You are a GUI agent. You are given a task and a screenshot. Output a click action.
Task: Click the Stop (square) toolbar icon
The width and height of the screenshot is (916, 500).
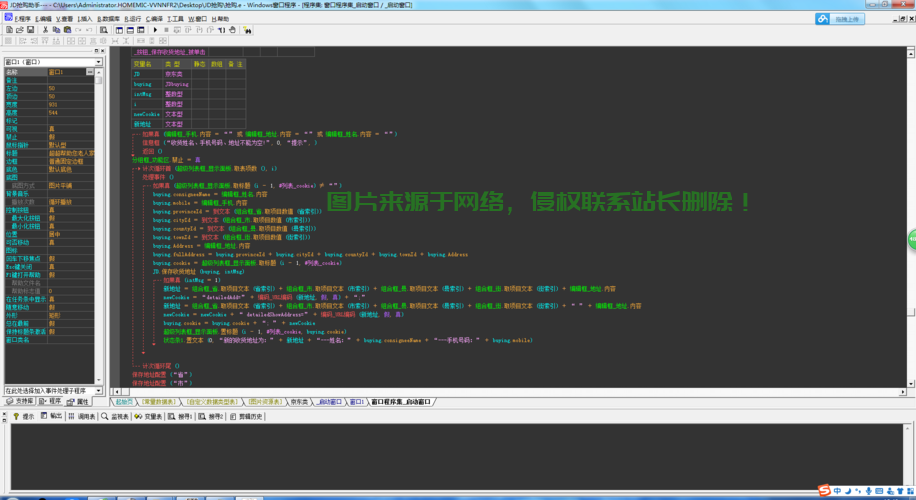point(166,30)
